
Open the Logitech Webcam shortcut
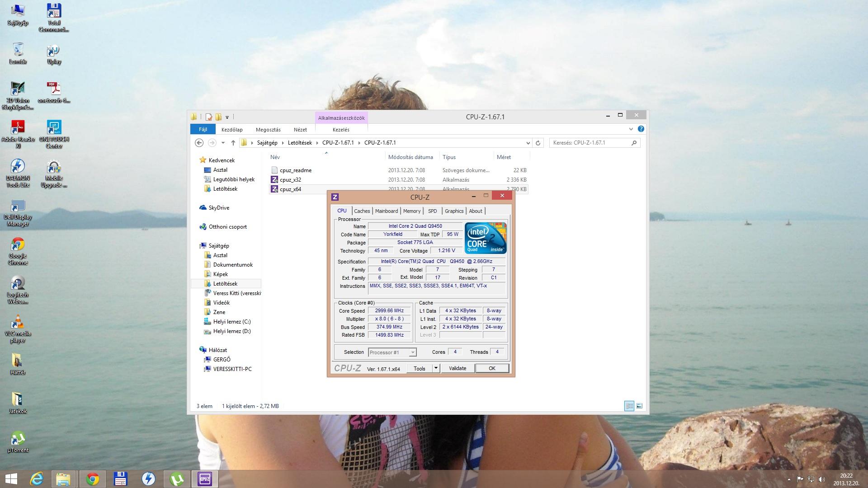click(x=18, y=290)
